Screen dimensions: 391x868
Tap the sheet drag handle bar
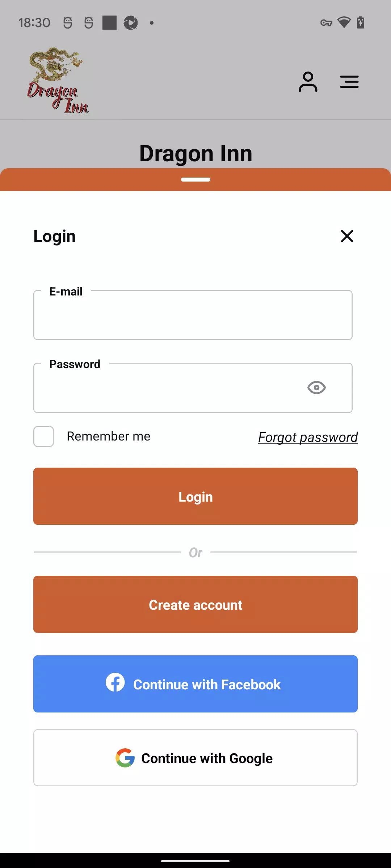(195, 179)
